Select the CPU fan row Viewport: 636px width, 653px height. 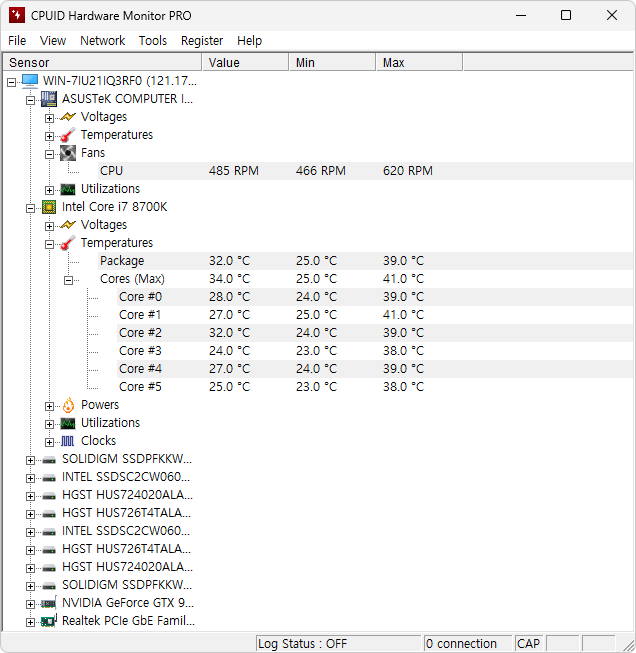point(366,171)
